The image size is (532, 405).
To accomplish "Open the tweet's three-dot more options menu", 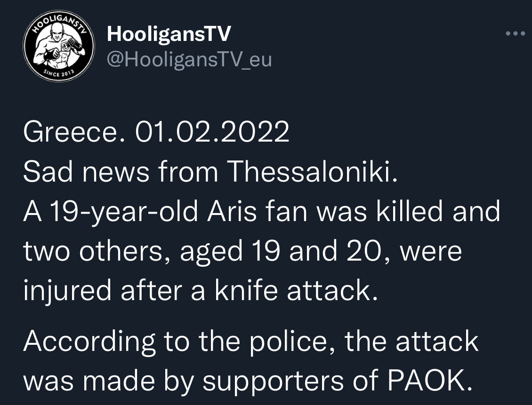I will pyautogui.click(x=516, y=33).
